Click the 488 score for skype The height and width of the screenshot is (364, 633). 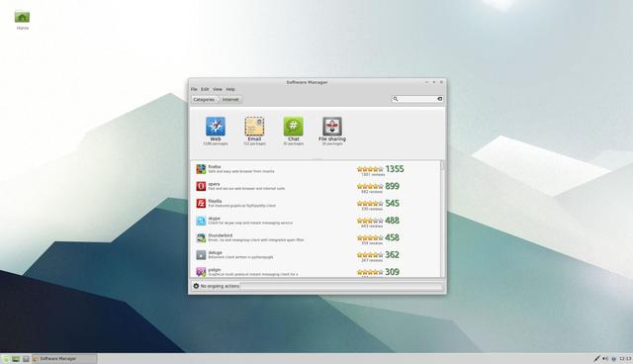(392, 221)
